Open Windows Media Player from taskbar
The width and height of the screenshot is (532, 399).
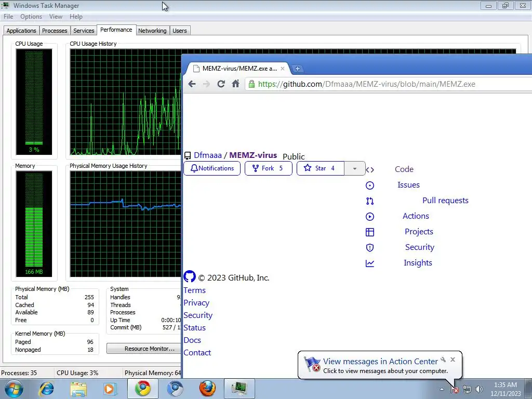pos(110,389)
